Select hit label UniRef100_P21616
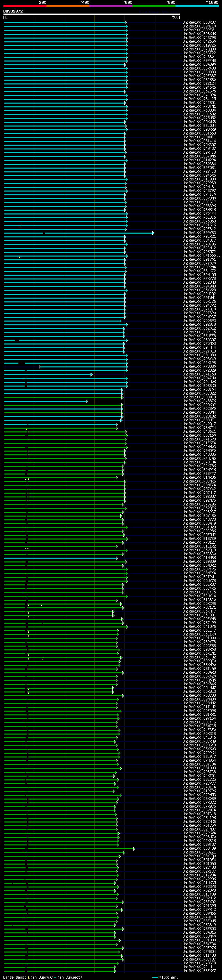Viewport: 222px width, 980px height. click(x=199, y=225)
